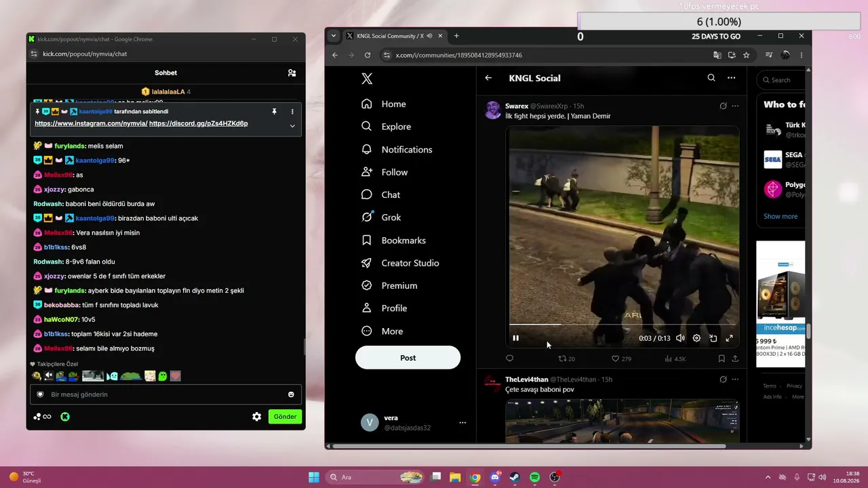Go back in the X browser window
The width and height of the screenshot is (868, 488).
click(335, 55)
